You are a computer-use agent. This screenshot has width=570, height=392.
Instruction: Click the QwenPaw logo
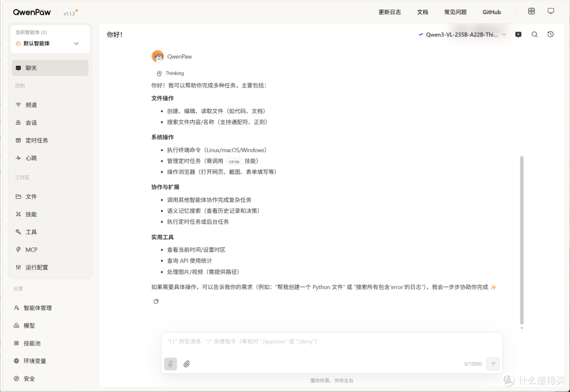pos(32,12)
